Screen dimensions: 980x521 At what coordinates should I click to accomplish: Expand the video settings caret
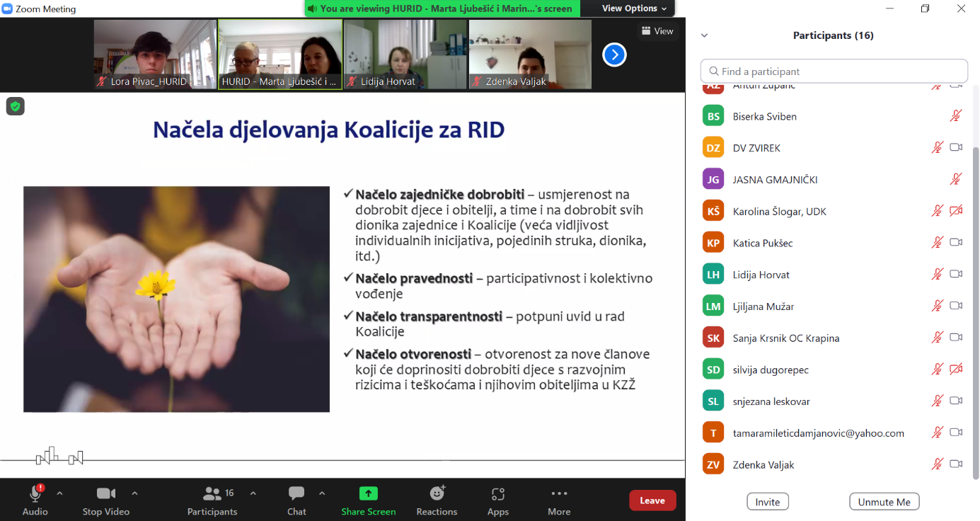[x=134, y=493]
